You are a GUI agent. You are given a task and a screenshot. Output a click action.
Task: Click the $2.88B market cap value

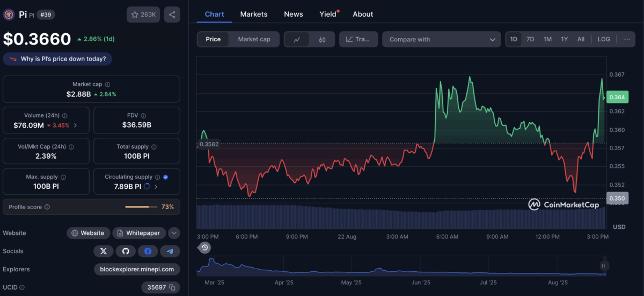pyautogui.click(x=79, y=94)
